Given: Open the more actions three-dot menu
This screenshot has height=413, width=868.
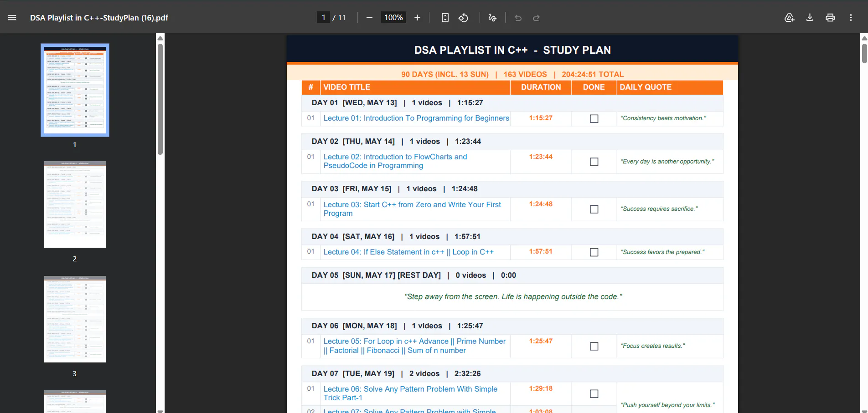Looking at the screenshot, I should click(x=851, y=18).
